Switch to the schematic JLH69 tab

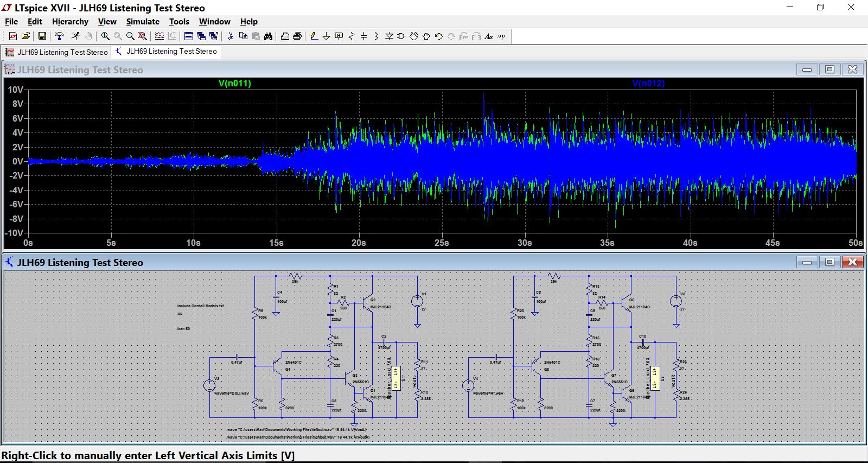coord(166,52)
